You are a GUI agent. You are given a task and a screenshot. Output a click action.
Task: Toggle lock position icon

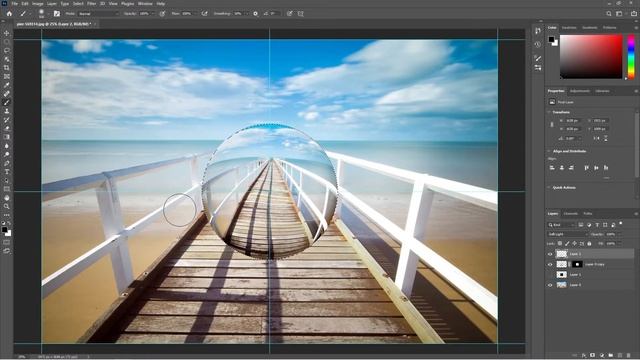[x=574, y=244]
